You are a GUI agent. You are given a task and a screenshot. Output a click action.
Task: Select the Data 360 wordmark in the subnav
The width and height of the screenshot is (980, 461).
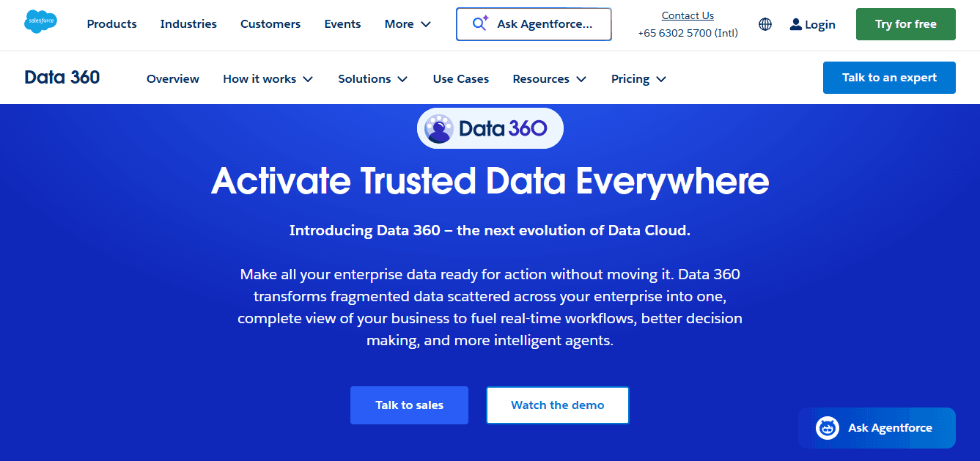(62, 77)
